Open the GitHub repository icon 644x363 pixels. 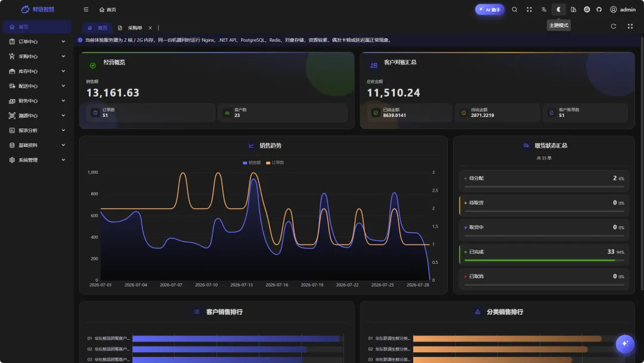click(599, 10)
